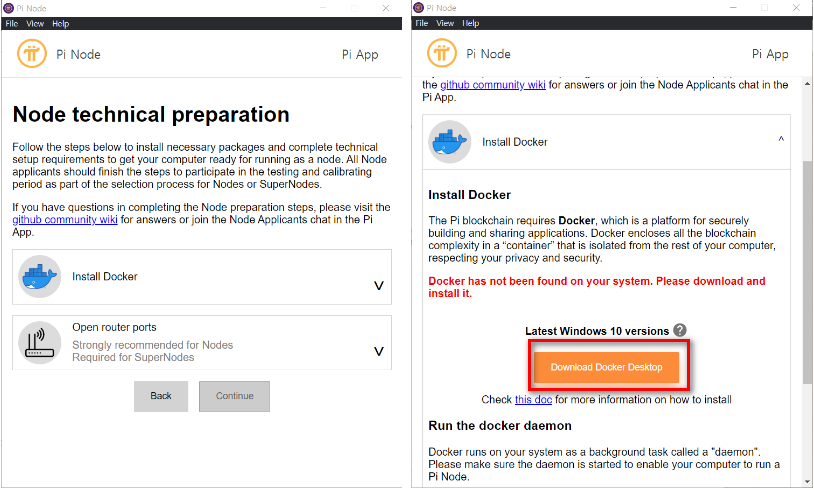Open the File menu in left window

12,23
